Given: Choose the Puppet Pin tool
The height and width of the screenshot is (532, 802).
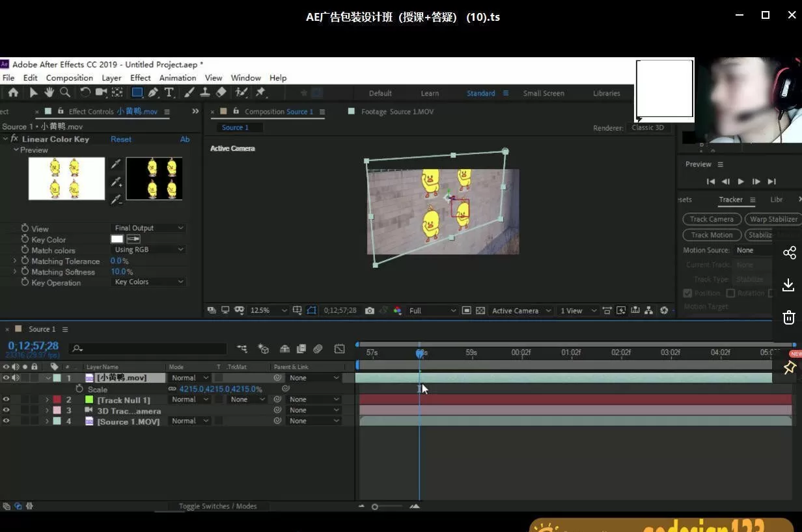Looking at the screenshot, I should [260, 93].
